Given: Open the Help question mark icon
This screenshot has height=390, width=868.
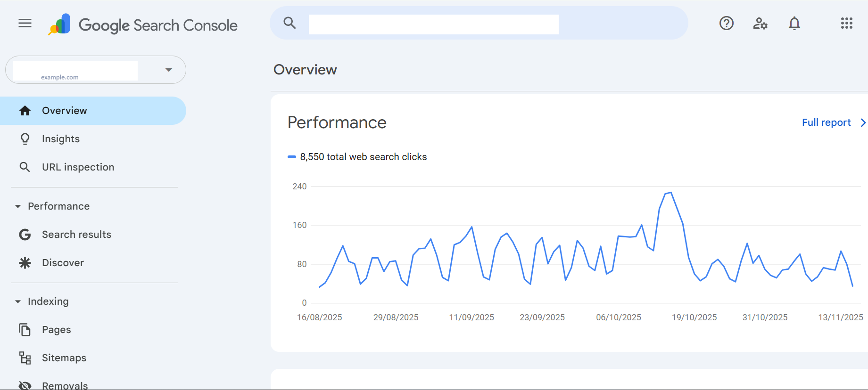Looking at the screenshot, I should tap(726, 23).
